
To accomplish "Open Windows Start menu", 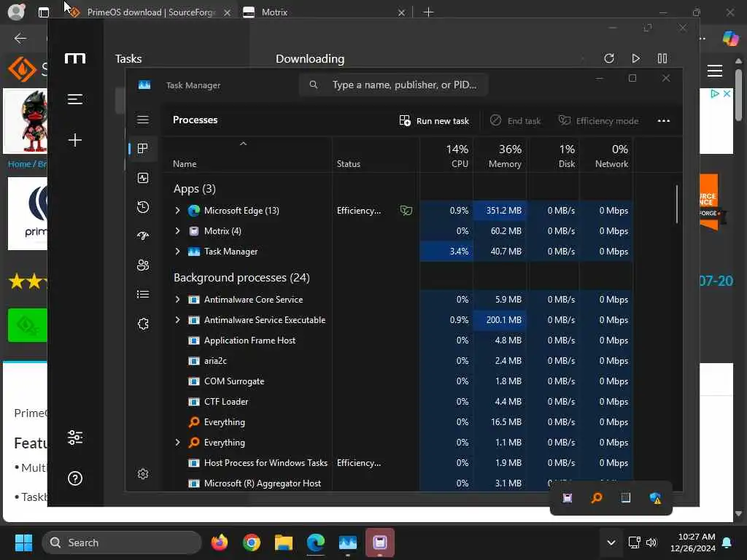I will 24,542.
